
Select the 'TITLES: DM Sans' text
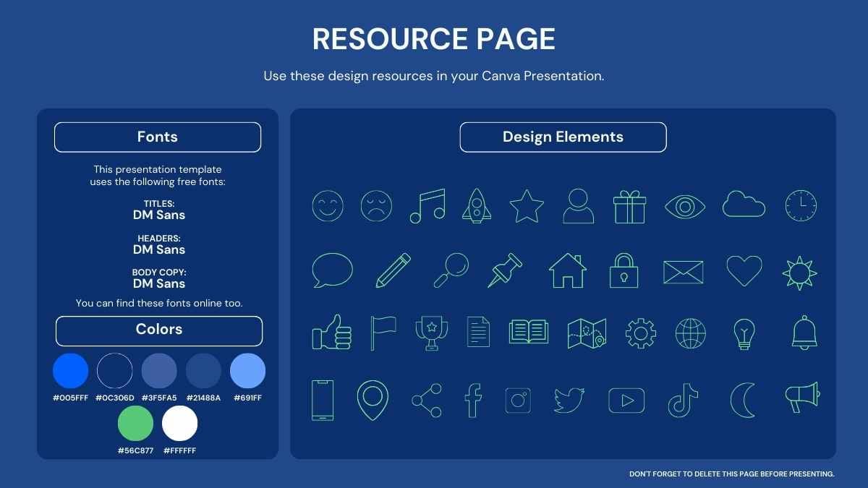point(159,210)
